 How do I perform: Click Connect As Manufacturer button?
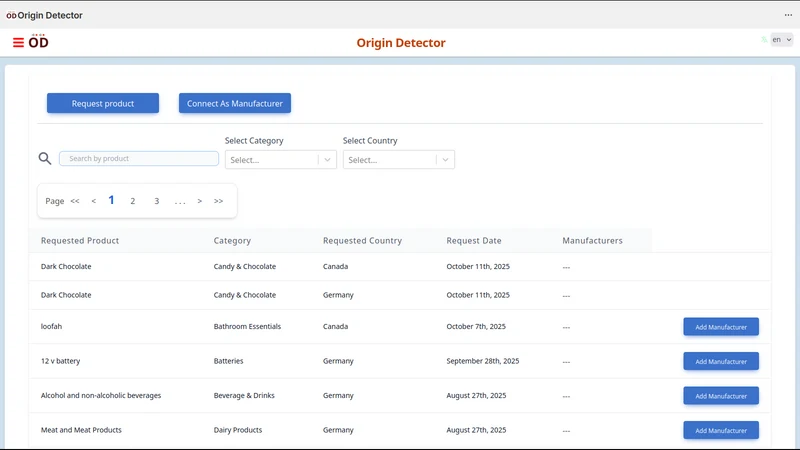coord(235,103)
